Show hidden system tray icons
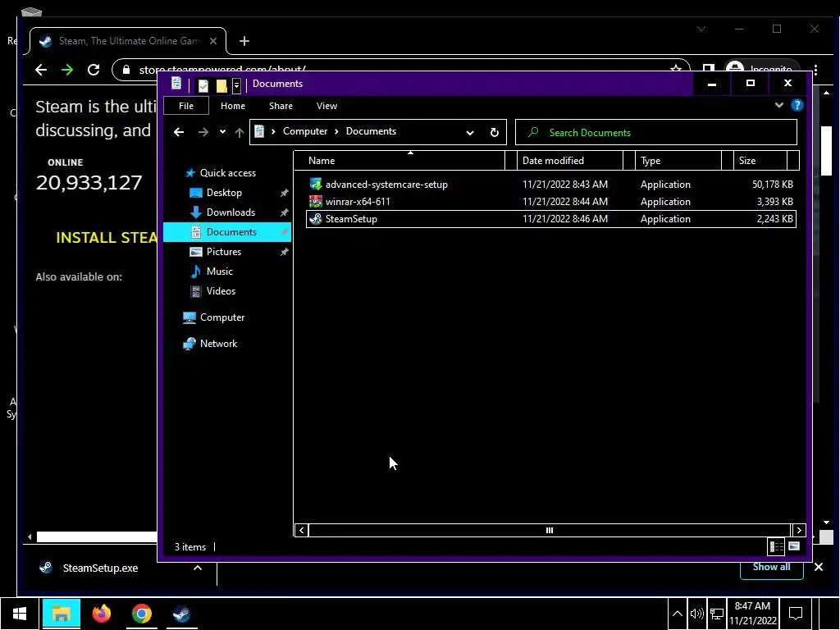 [677, 614]
